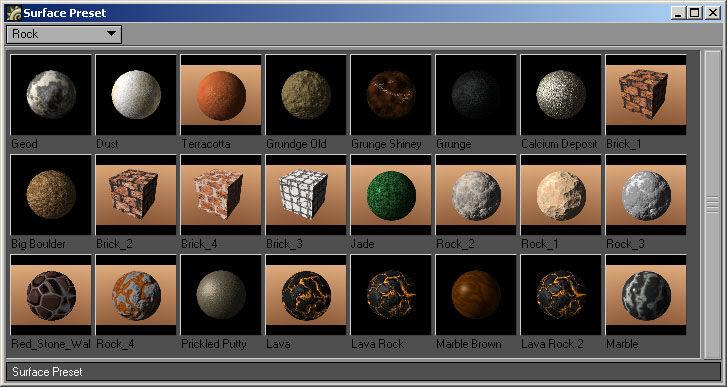Choose the Red_Stone_Wall preset thumbnail

click(x=51, y=295)
